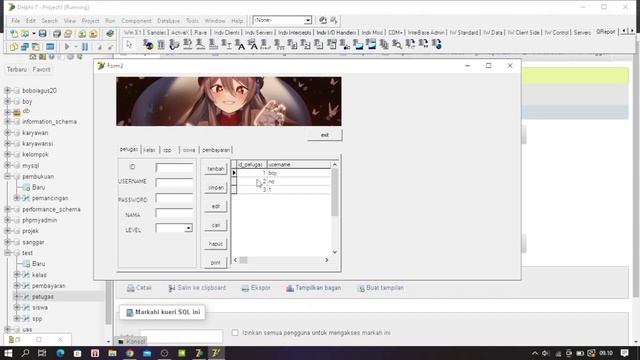Open the Project menu in Delphi
Image resolution: width=640 pixels, height=360 pixels.
90,21
